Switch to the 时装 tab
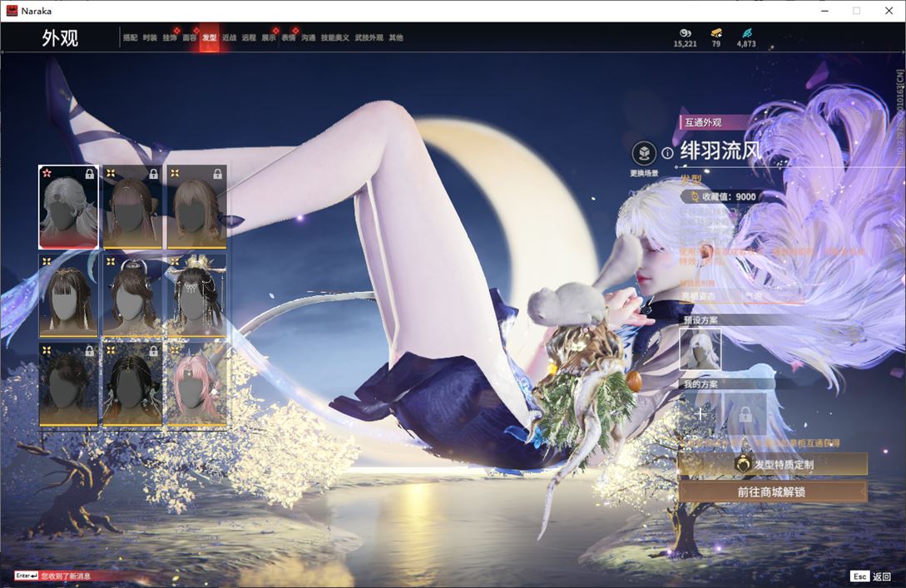Image resolution: width=906 pixels, height=588 pixels. point(150,37)
